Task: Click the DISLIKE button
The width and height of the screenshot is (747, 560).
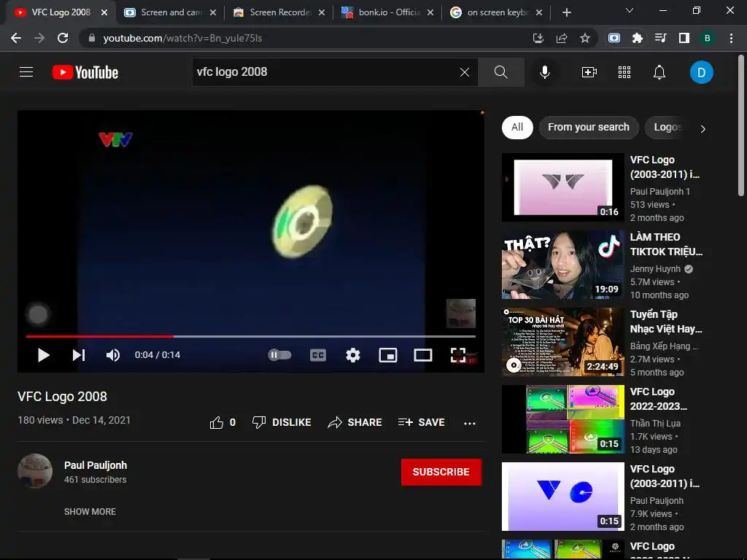Action: point(282,422)
